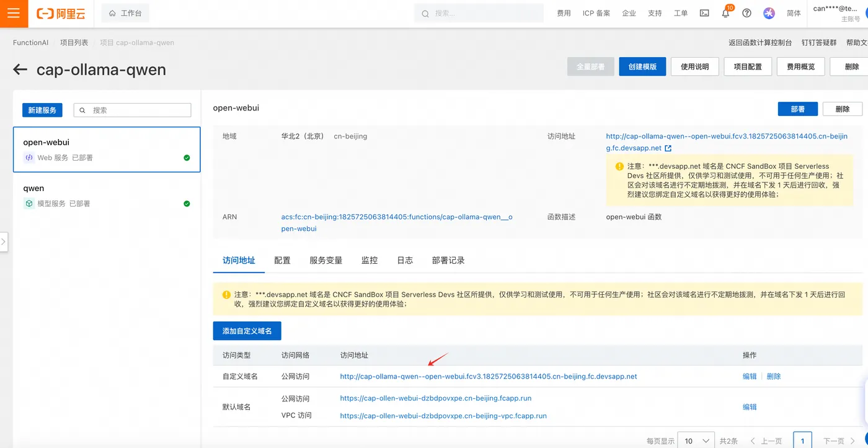
Task: Click 钉钉答疑群 link
Action: coord(819,43)
